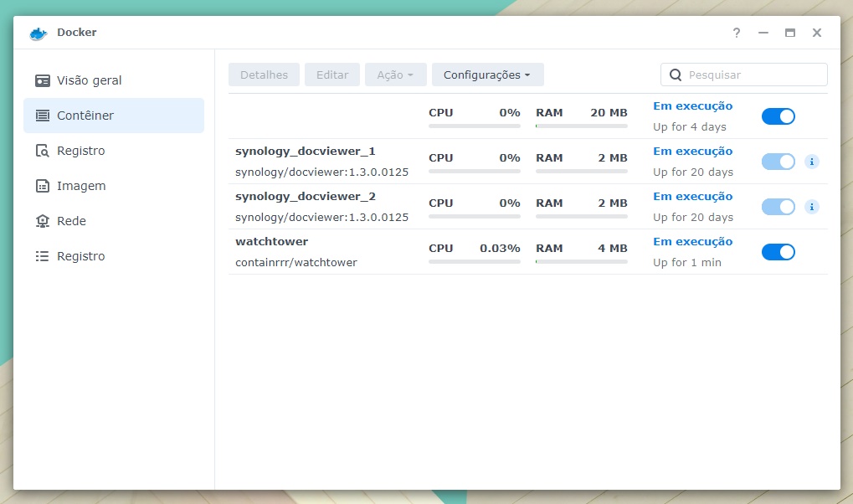Toggle the synology_docviewer_1 container switch
853x504 pixels.
click(x=778, y=162)
